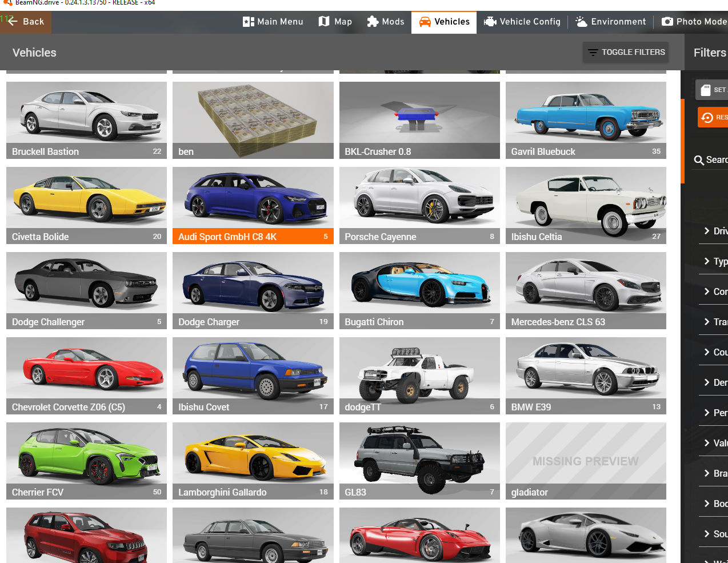This screenshot has width=728, height=563.
Task: Expand the Bod... filter section
Action: click(x=713, y=504)
